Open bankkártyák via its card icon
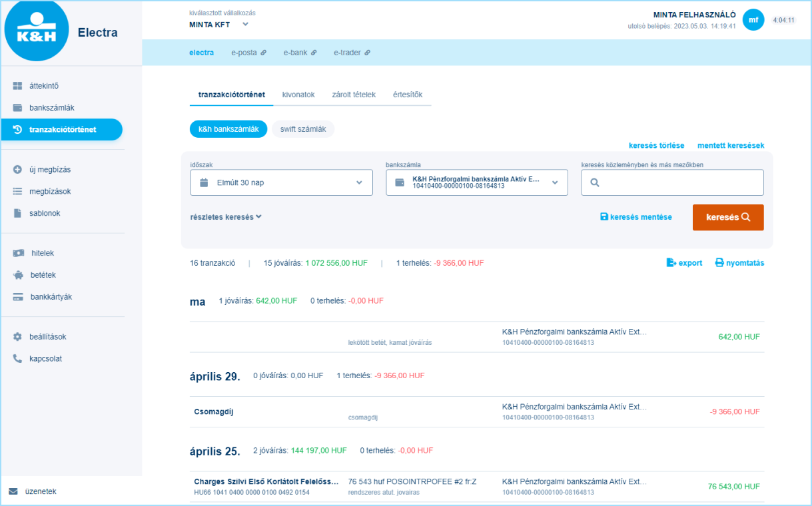Viewport: 812px width, 506px height. point(18,297)
